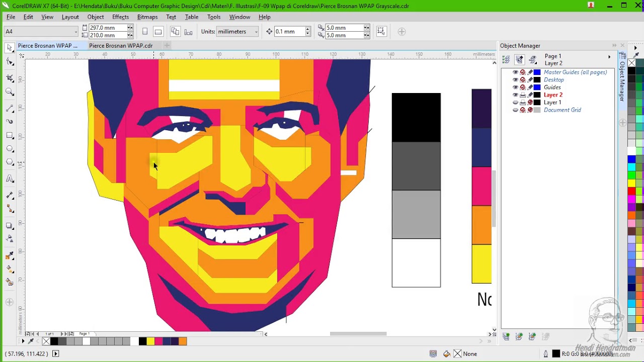Switch to Pierce Brosnan WPAP.cdr tab

(x=121, y=46)
